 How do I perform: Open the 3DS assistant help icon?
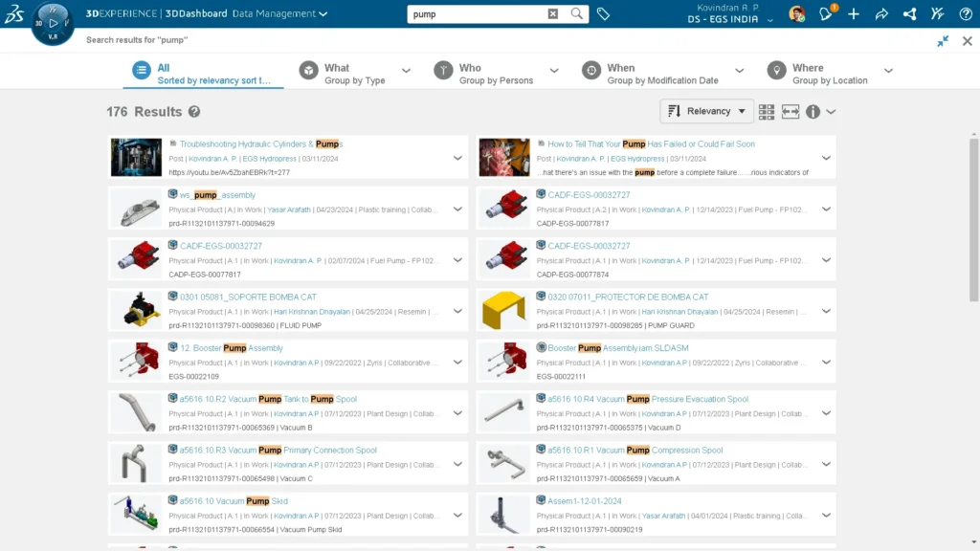pyautogui.click(x=937, y=14)
